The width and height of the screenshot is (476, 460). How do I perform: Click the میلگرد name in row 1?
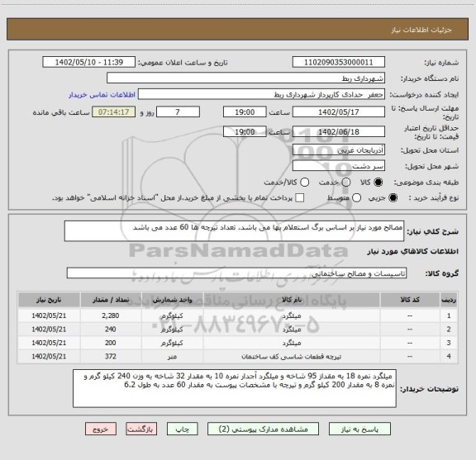click(x=292, y=315)
